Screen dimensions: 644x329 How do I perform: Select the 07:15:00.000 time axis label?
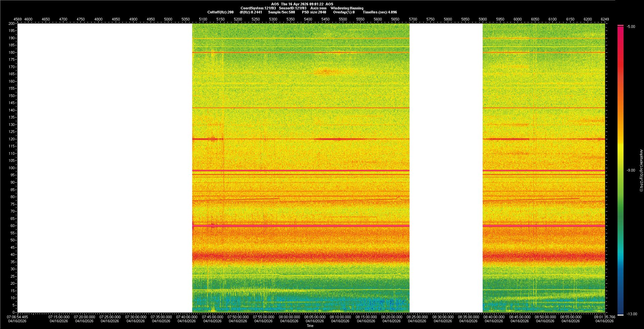click(x=59, y=317)
